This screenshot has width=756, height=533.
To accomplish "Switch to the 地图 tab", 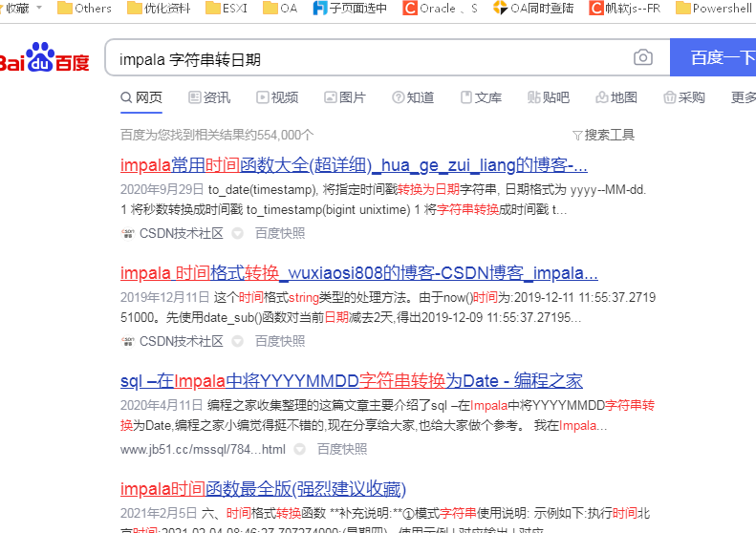I will (616, 97).
